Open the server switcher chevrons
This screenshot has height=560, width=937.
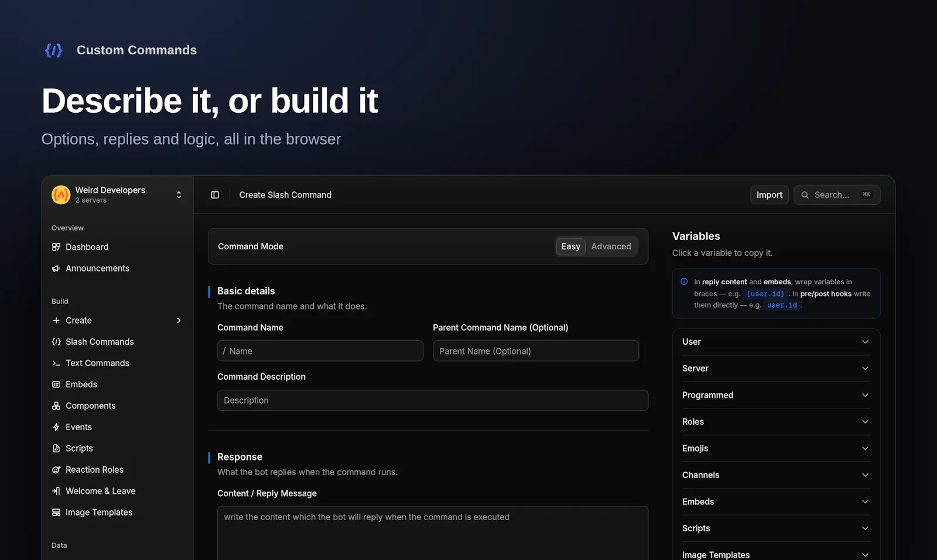(179, 195)
